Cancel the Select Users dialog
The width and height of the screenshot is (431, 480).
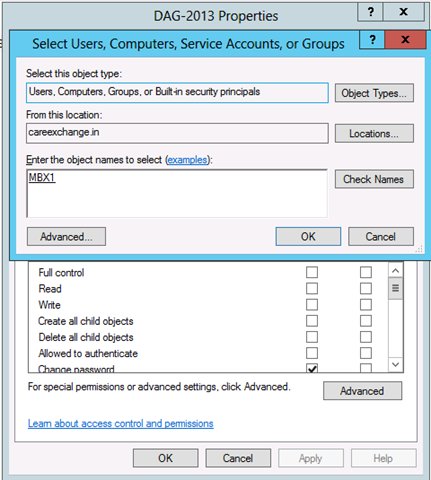click(381, 237)
